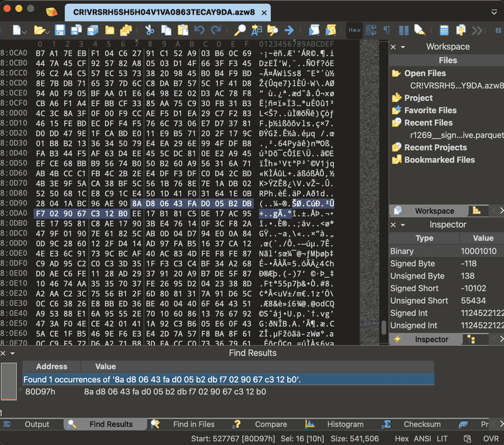
Task: Select the 80D97h find result row
Action: click(x=228, y=391)
